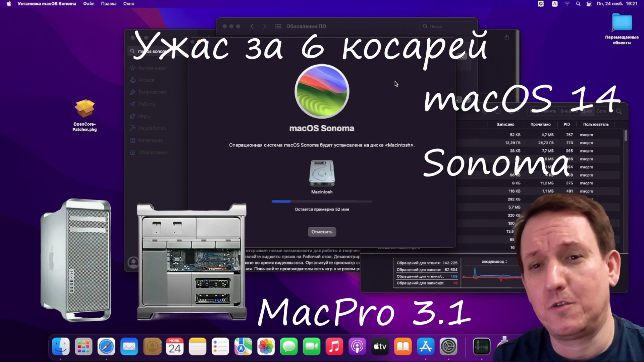Open the Notes app in the Dock
Screen dimensions: 644x362
pos(198,347)
